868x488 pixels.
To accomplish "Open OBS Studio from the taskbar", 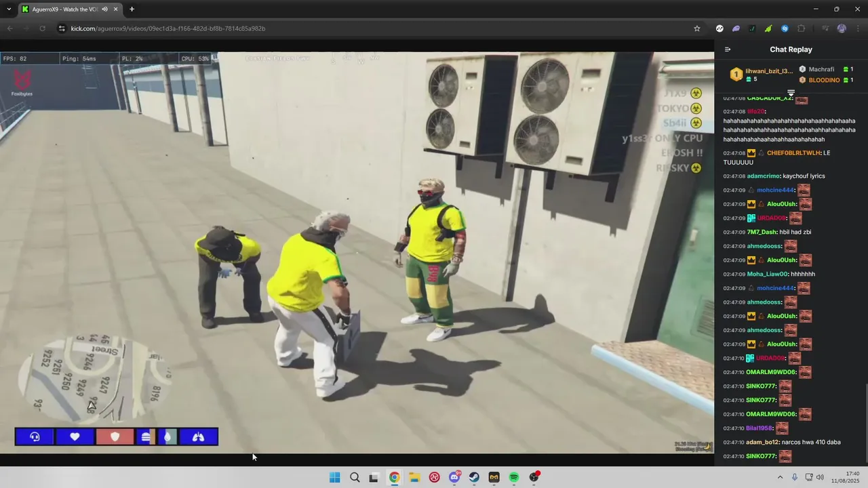I will coord(534,477).
